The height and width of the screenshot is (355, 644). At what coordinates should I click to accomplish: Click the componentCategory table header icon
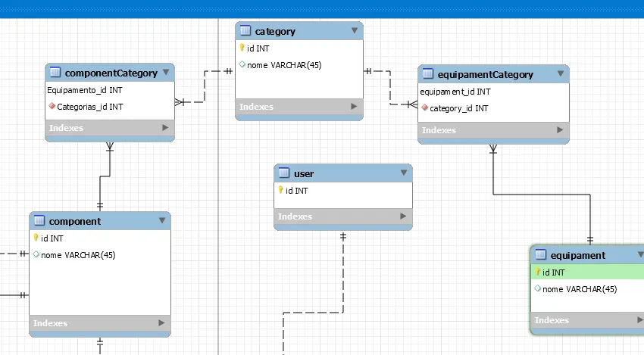pos(55,73)
